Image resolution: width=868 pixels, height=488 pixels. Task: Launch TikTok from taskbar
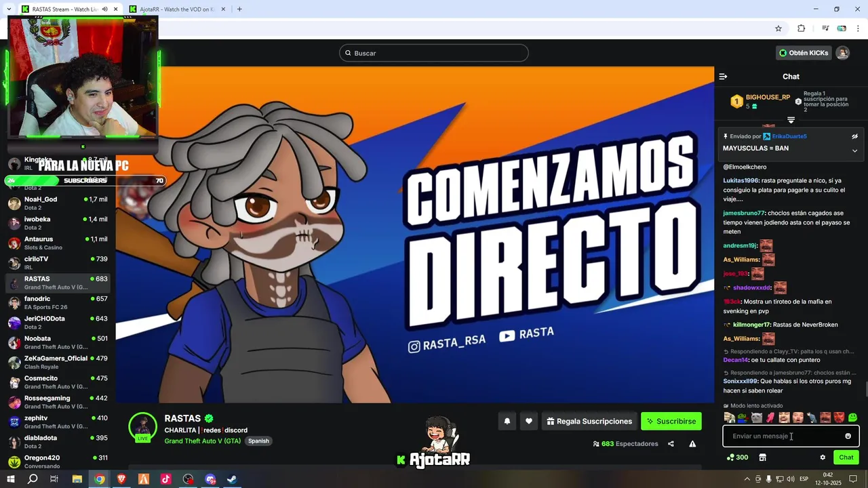[x=165, y=479]
